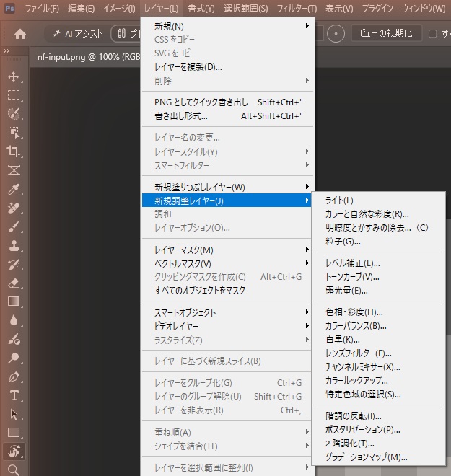Select the Object Selection tool

[14, 133]
